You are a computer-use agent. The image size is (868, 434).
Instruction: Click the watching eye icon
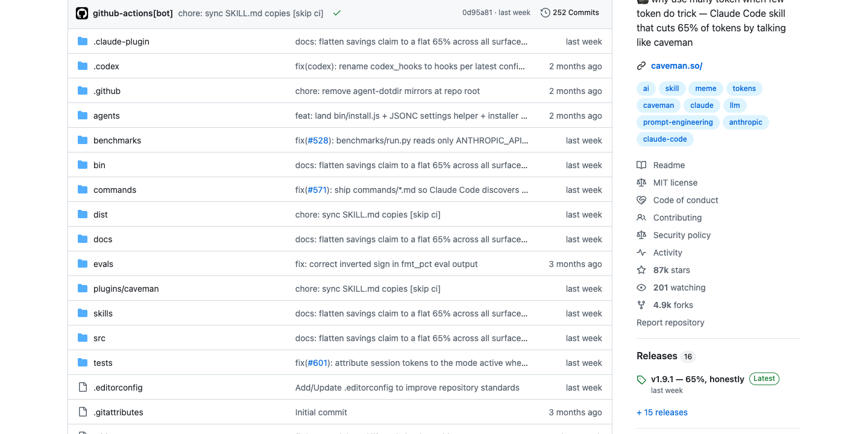[x=641, y=288]
